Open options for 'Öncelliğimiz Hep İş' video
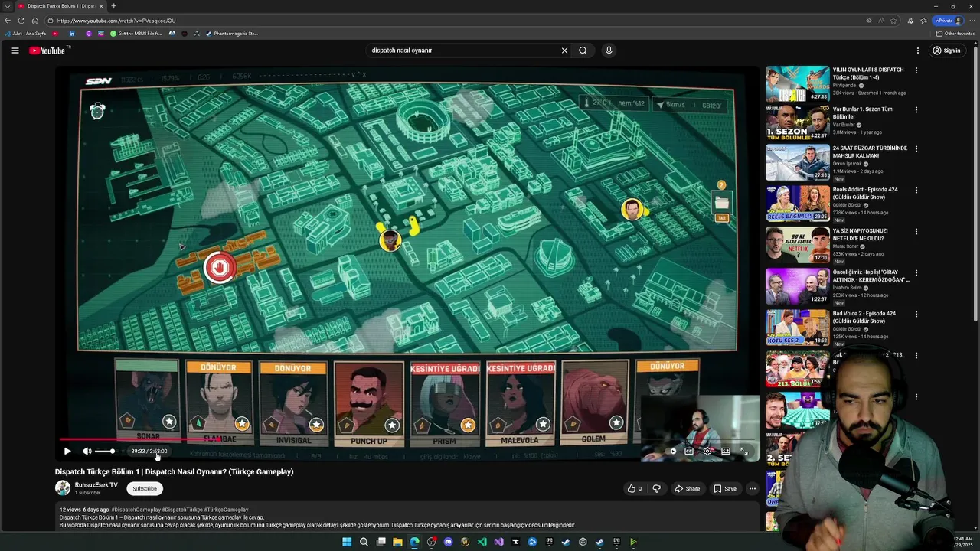Viewport: 980px width, 551px height. coord(916,273)
